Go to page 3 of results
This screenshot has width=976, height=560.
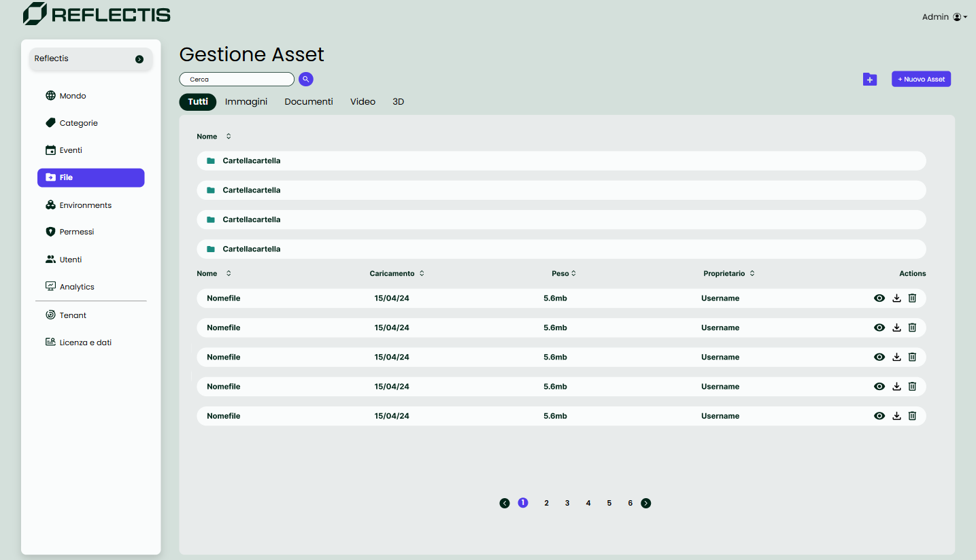pos(567,504)
